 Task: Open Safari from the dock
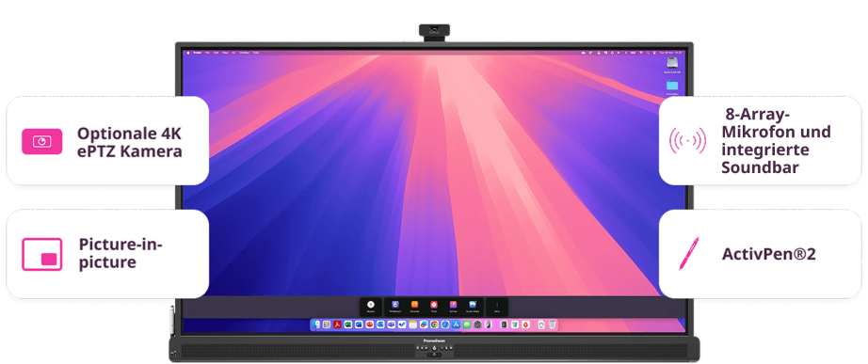[445, 324]
